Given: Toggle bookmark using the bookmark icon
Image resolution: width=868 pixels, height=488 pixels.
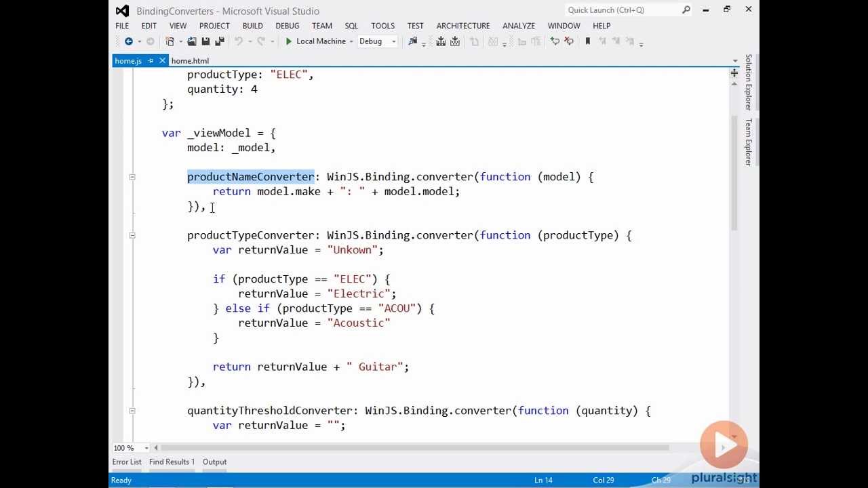Looking at the screenshot, I should point(587,41).
